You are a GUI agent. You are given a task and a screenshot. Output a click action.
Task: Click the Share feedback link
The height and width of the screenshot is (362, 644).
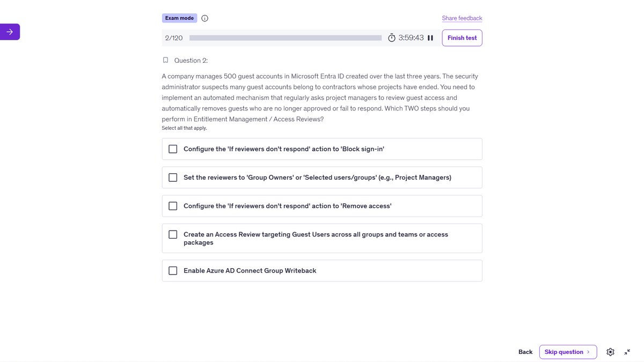click(462, 18)
